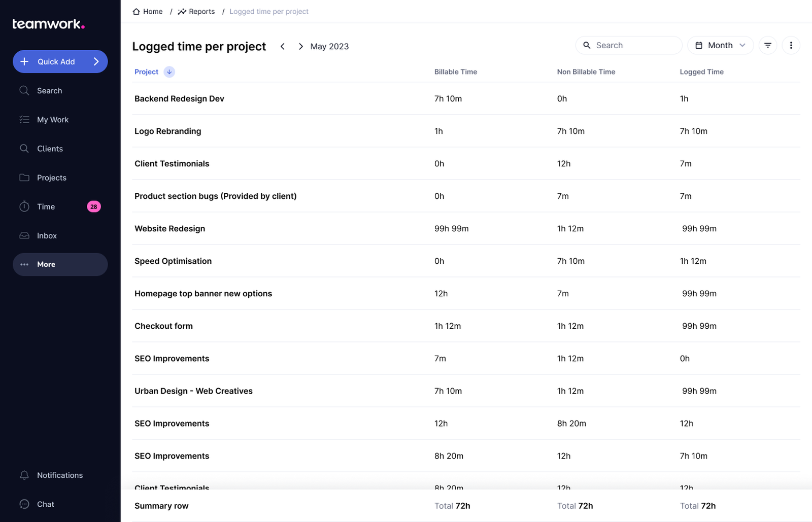Sort by Project column header
Image resolution: width=812 pixels, height=522 pixels.
coord(146,72)
